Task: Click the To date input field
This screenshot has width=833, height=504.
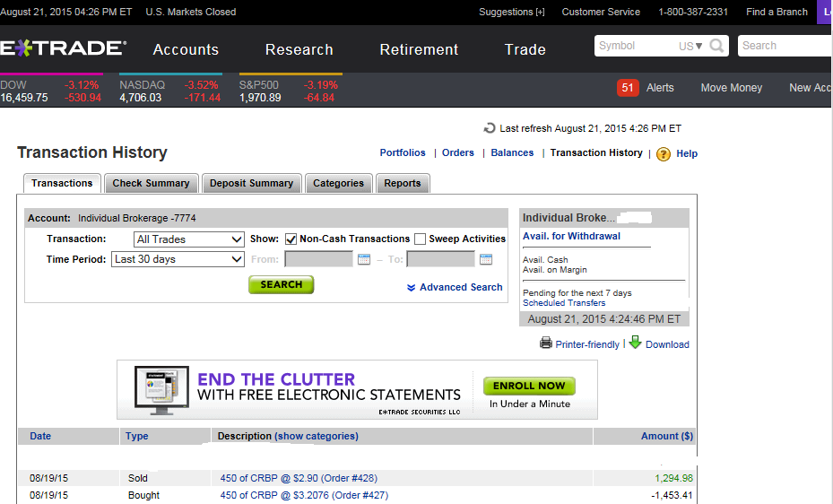Action: pos(441,259)
